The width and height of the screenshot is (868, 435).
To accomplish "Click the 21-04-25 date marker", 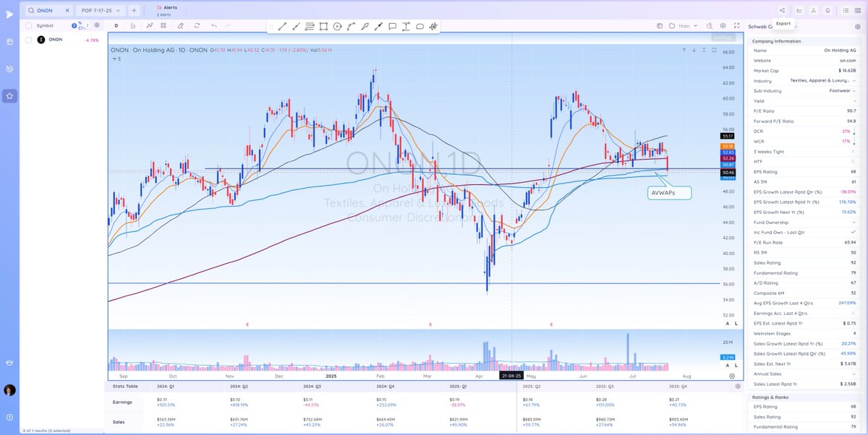I will pyautogui.click(x=512, y=376).
